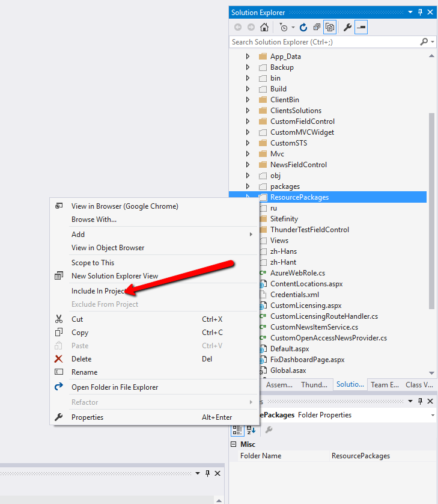This screenshot has width=438, height=504.
Task: Select the ClientsSolutions folder
Action: (296, 111)
